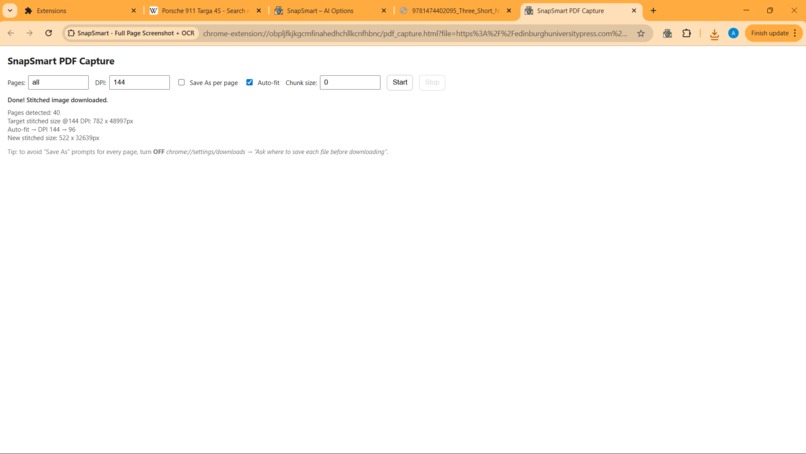Screen dimensions: 806x454
Task: Go back to previous page
Action: pyautogui.click(x=11, y=33)
